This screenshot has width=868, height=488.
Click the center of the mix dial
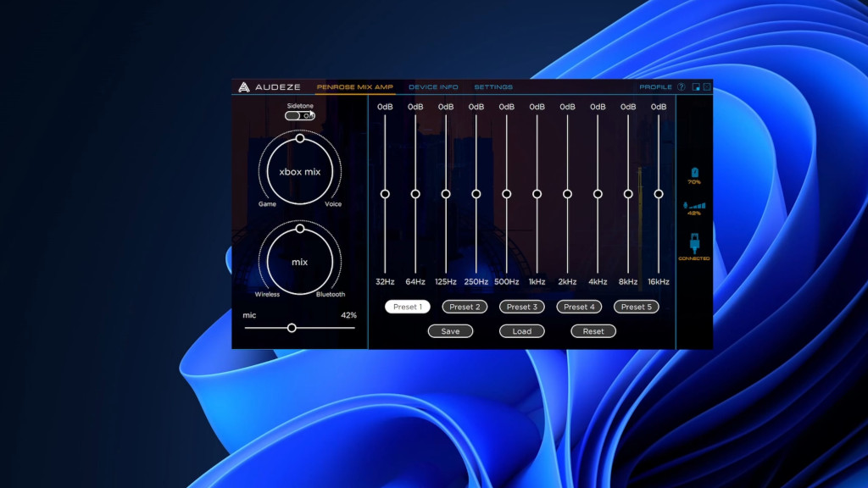tap(300, 263)
